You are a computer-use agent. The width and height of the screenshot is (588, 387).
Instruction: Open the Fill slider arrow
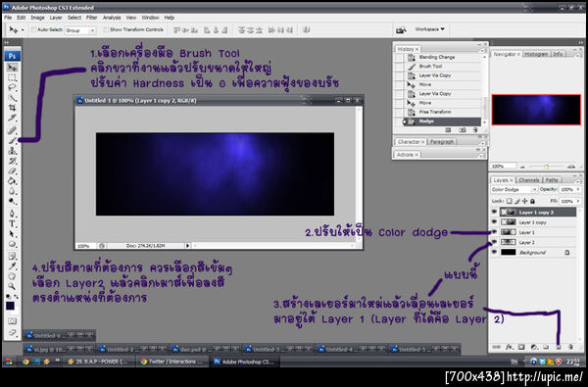point(577,202)
